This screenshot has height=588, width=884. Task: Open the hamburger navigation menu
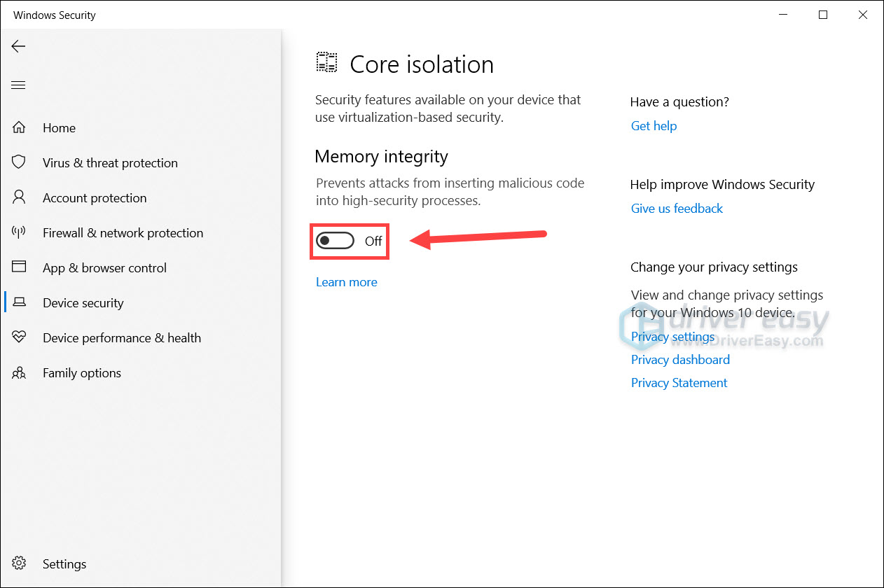[18, 85]
